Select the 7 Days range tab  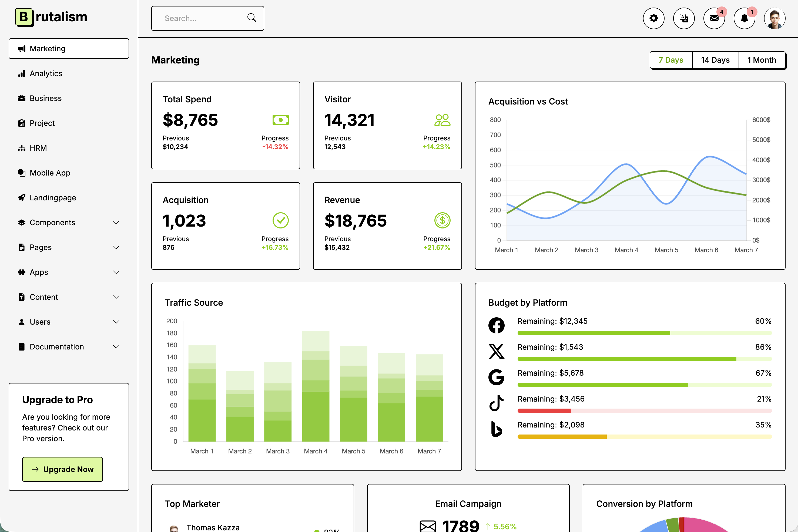coord(671,60)
